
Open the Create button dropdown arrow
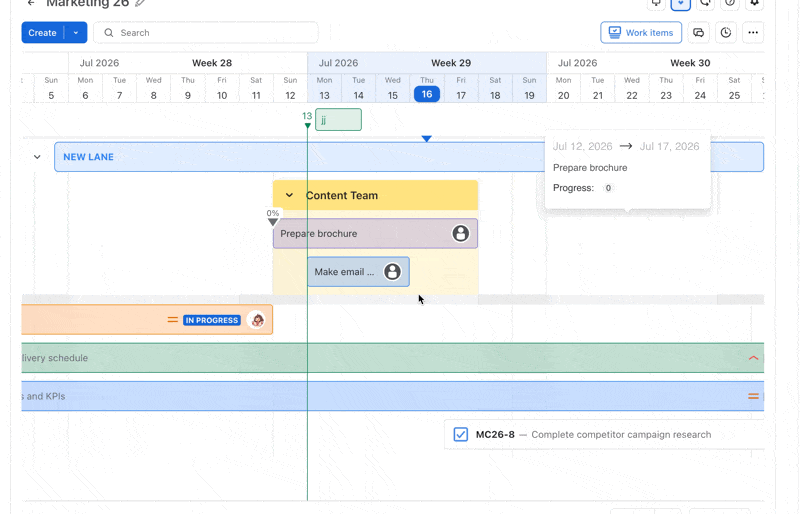(x=76, y=33)
